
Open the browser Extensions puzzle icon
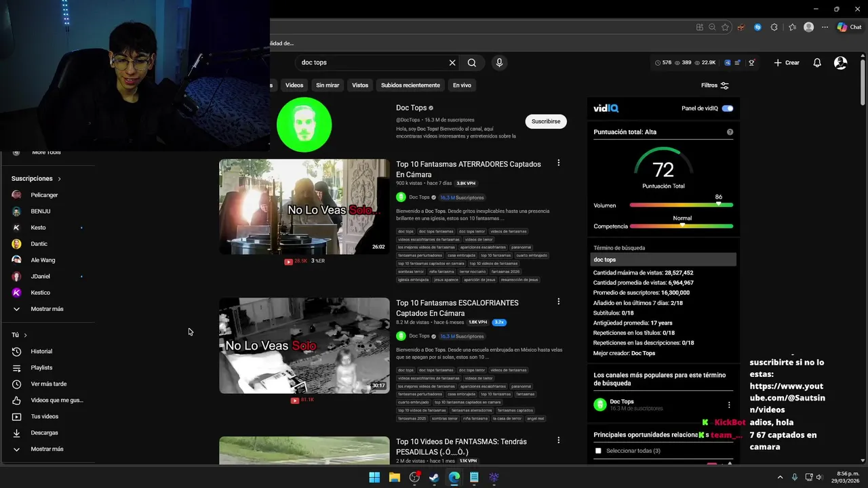pos(774,27)
